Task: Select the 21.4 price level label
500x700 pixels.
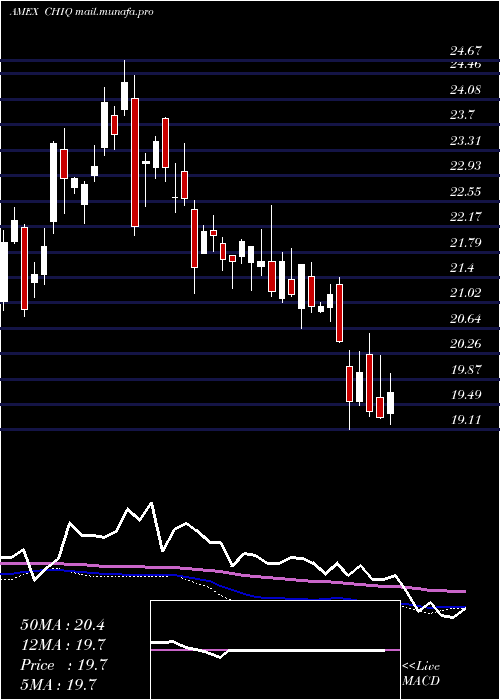Action: [x=462, y=268]
